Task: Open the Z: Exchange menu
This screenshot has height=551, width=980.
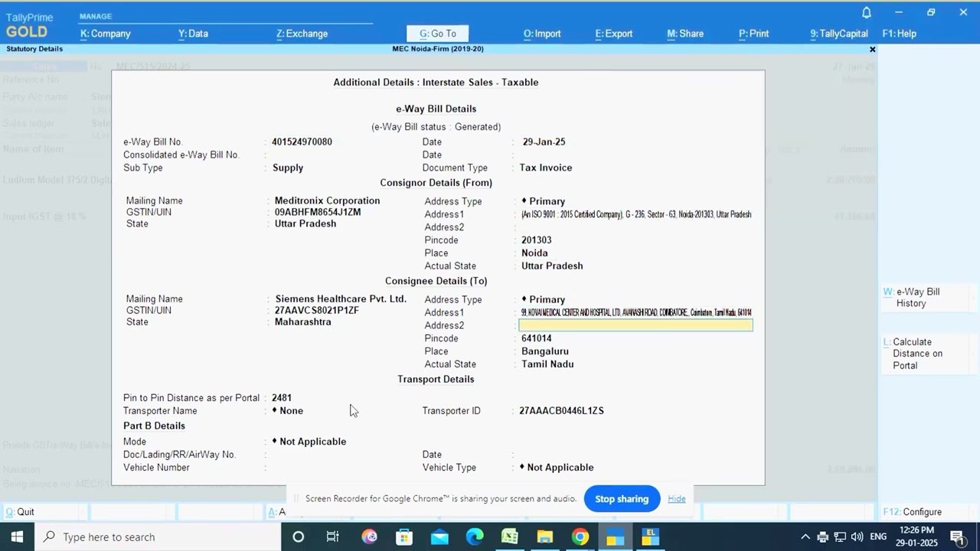Action: [302, 34]
